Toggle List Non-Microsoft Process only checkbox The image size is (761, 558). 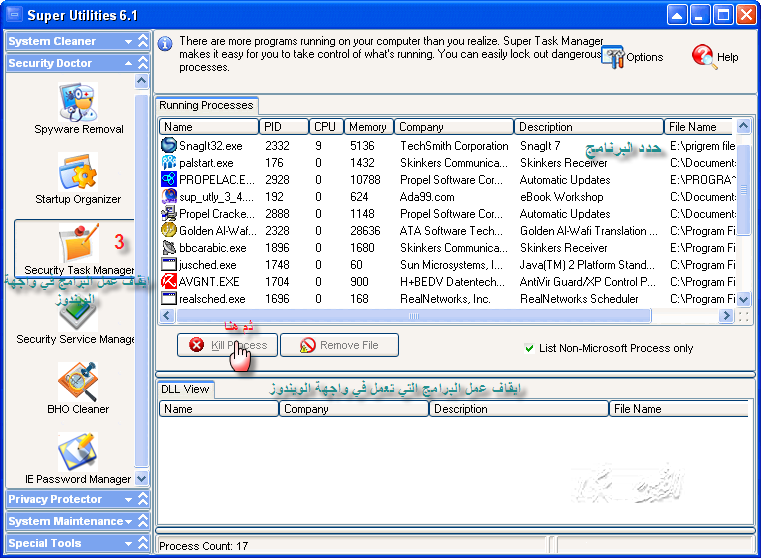(x=529, y=348)
